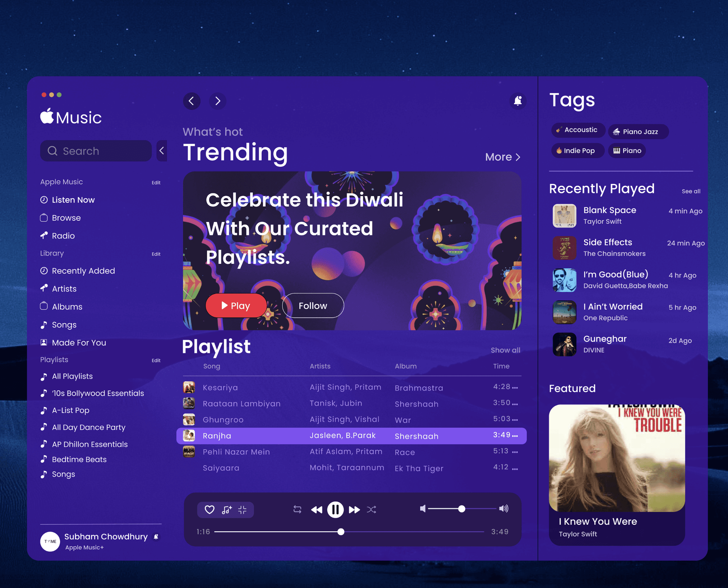
Task: Skip to the previous track
Action: 317,510
